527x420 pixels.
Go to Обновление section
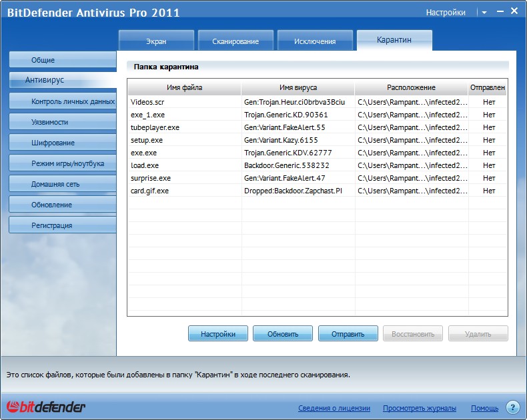(63, 205)
